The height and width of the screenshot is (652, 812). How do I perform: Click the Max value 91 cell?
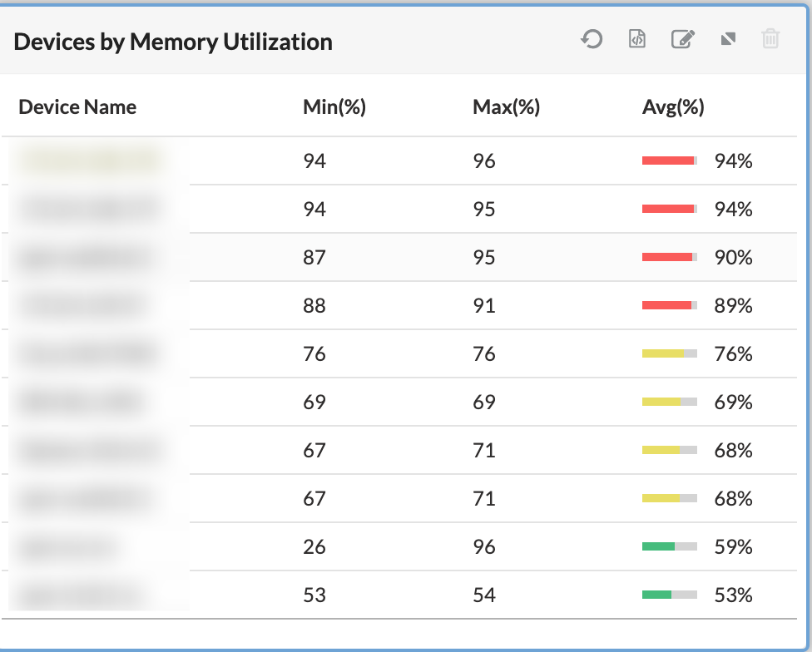pyautogui.click(x=484, y=306)
